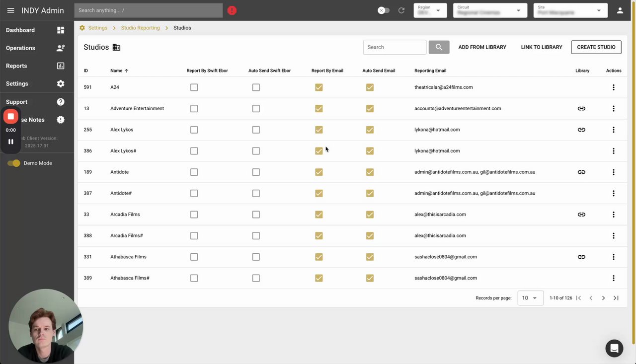This screenshot has width=636, height=364.
Task: Open actions menu for A24 row
Action: click(x=614, y=87)
